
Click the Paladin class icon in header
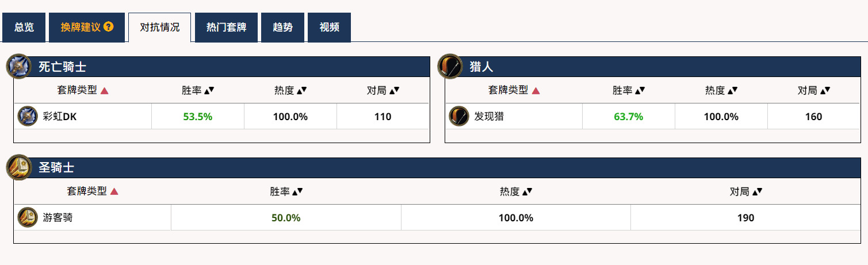pos(19,167)
